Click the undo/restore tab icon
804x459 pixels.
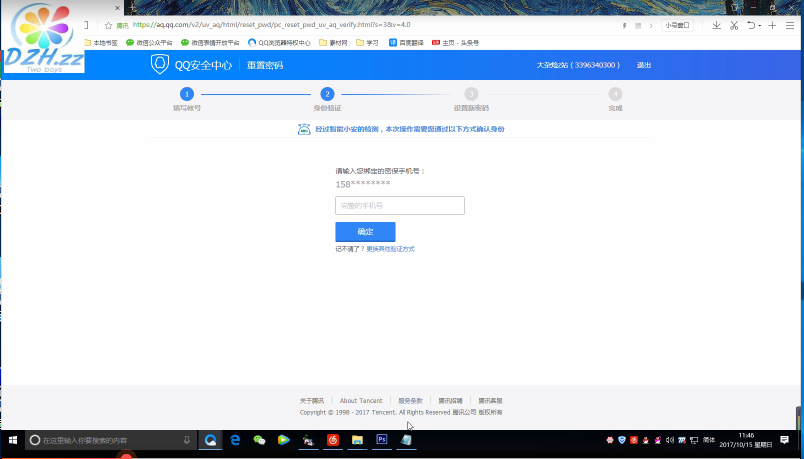point(751,25)
